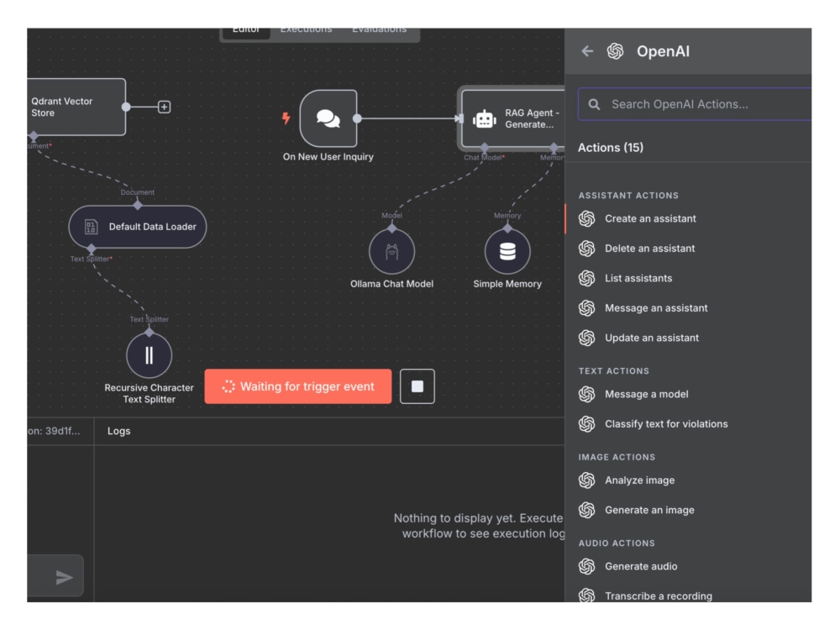Switch to the Editor tab
Screen dimensions: 840x630
246,31
